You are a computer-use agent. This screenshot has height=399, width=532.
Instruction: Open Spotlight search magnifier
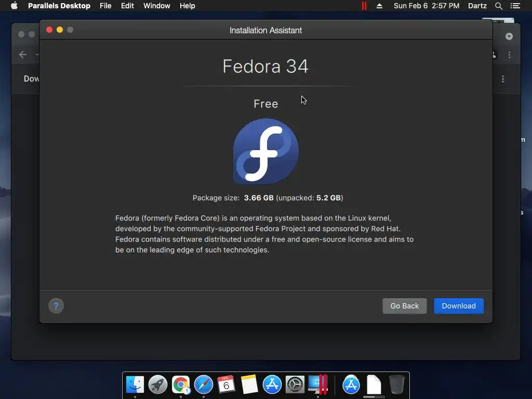[x=498, y=6]
